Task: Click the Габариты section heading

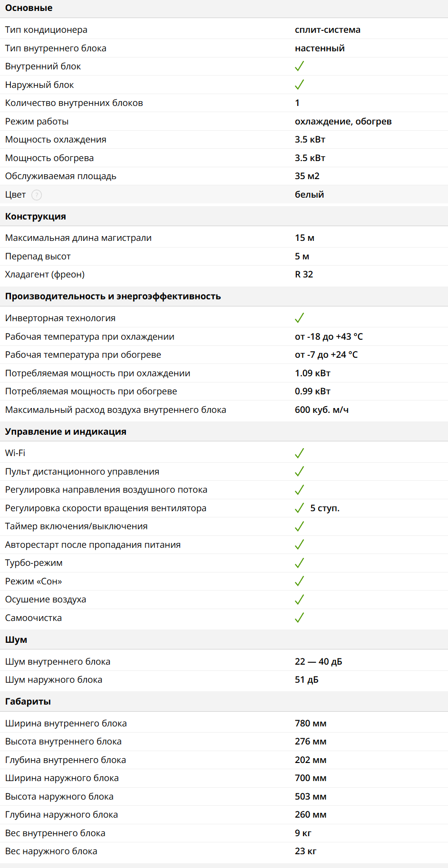Action: (28, 701)
